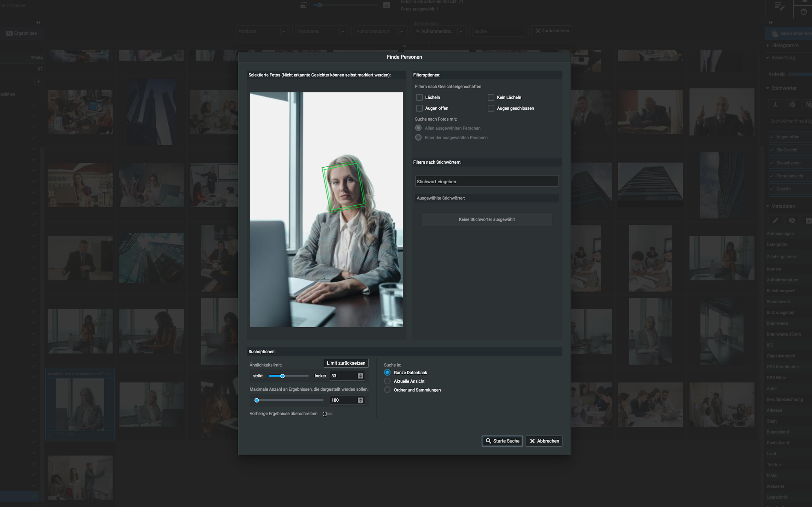Collapse the Bewertung section in right panel
Image resolution: width=812 pixels, height=507 pixels.
(768, 57)
